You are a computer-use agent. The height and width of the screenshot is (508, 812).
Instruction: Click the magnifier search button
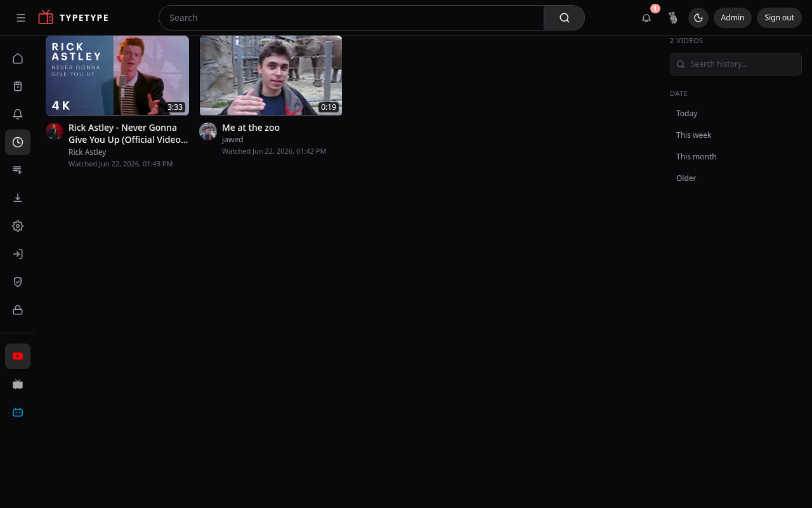click(564, 18)
